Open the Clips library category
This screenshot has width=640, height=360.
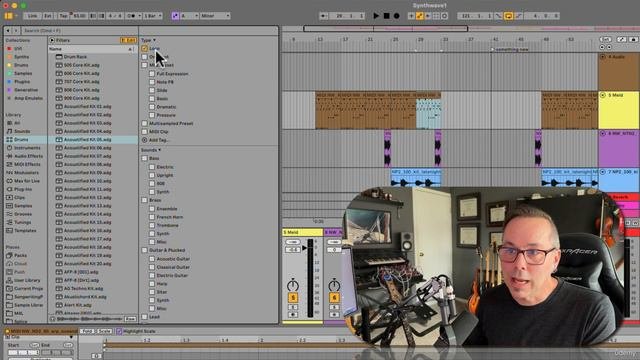(x=19, y=198)
